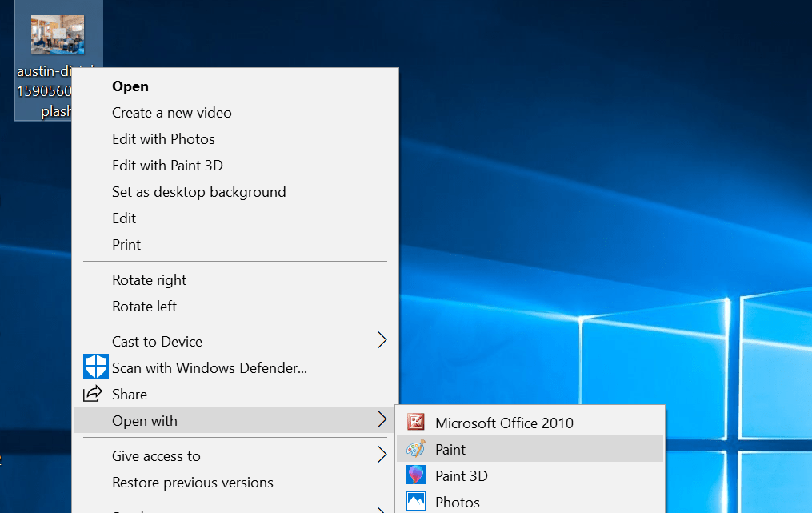Open the Give access to entry
The image size is (812, 513).
tap(236, 456)
